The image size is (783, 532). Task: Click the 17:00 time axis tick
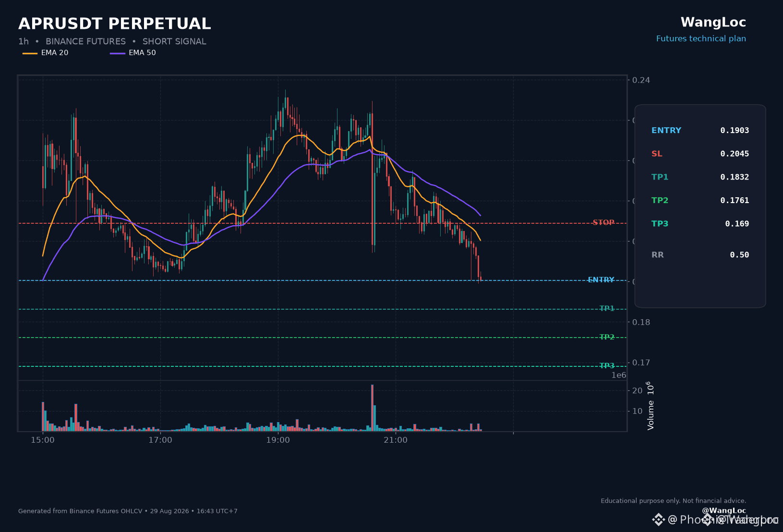tap(160, 440)
